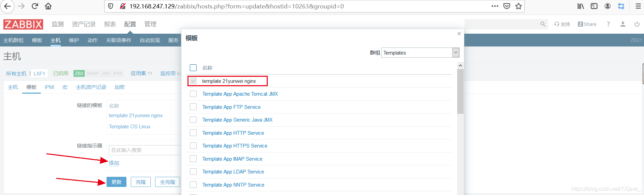
Task: Open page actions three-dot menu
Action: pyautogui.click(x=495, y=6)
